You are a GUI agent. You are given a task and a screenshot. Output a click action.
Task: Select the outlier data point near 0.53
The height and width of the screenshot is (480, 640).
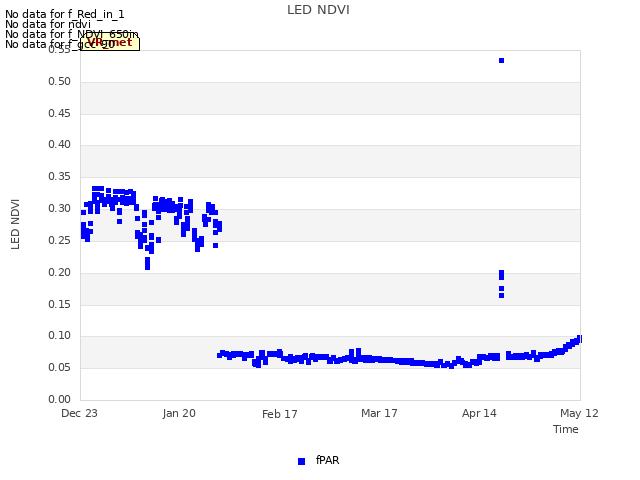501,60
